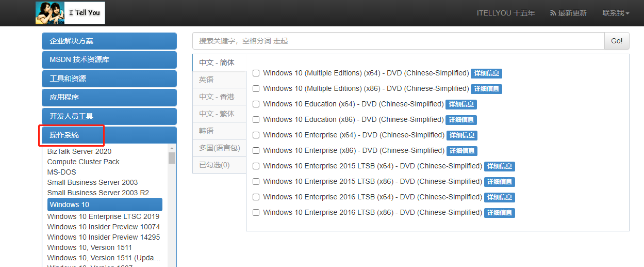Image resolution: width=644 pixels, height=267 pixels.
Task: Expand the 开发人员工具 section
Action: (109, 116)
